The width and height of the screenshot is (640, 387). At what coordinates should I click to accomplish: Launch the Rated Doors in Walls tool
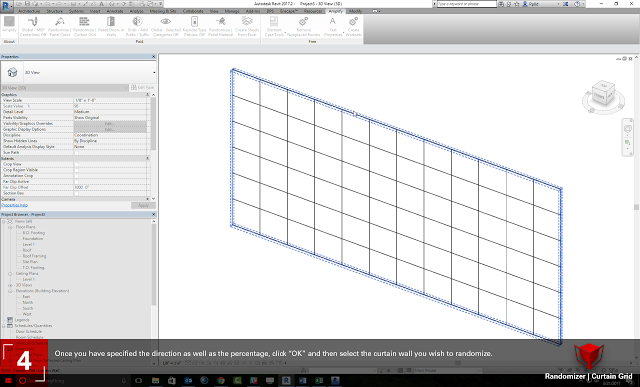(x=111, y=26)
